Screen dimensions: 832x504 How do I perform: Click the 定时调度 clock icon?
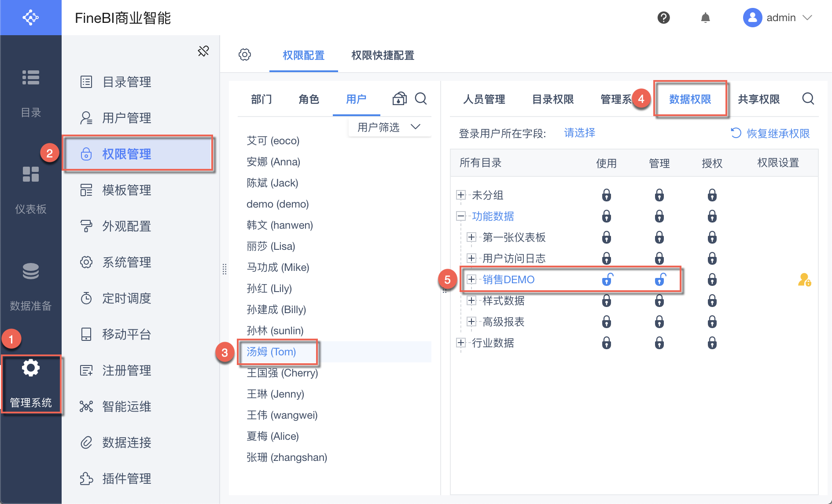(86, 298)
